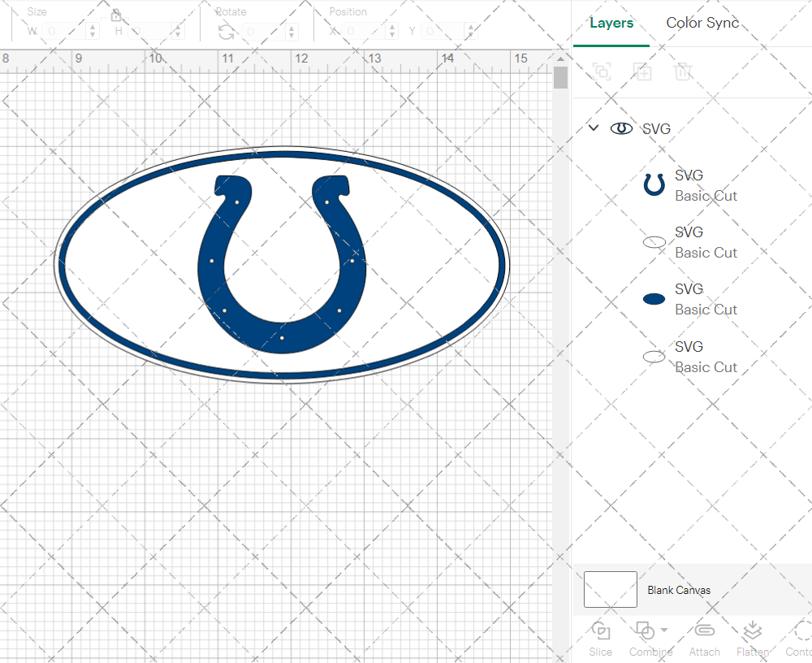Collapse the SVG group chevron
Image resolution: width=812 pixels, height=663 pixels.
[x=594, y=128]
